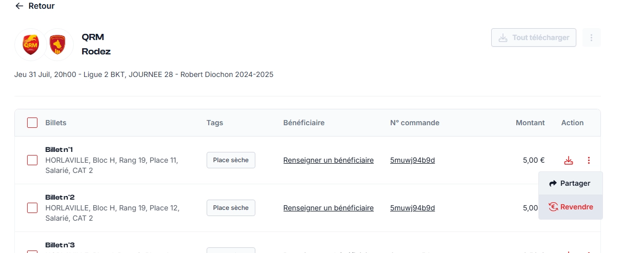The height and width of the screenshot is (253, 644).
Task: Open order 5muwj94b9d in Billet n°1 row
Action: tap(412, 160)
